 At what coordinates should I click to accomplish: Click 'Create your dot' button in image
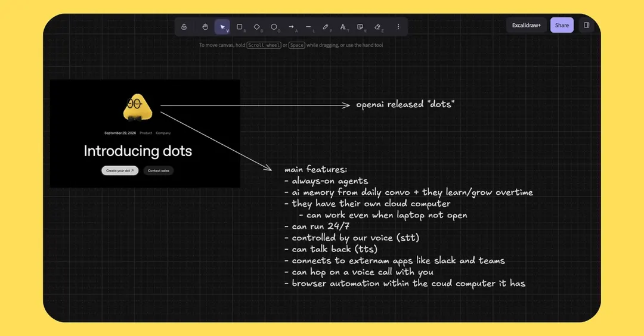[x=120, y=170]
